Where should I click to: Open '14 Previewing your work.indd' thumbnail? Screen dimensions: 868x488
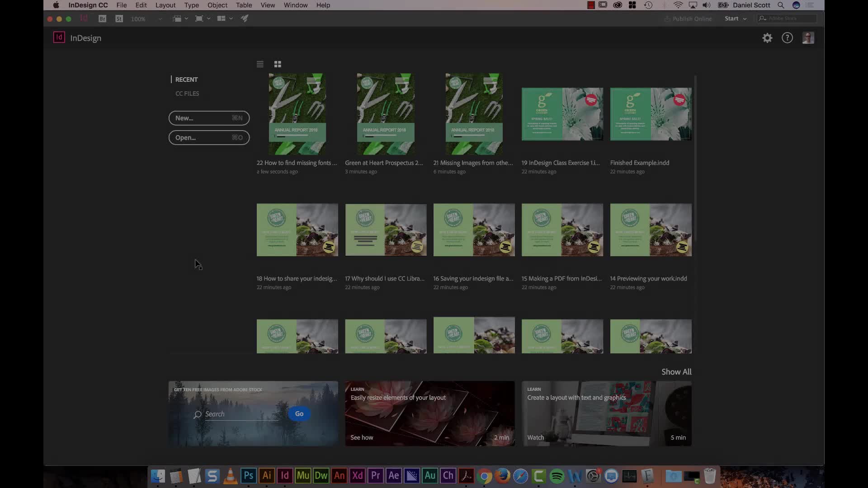(651, 230)
